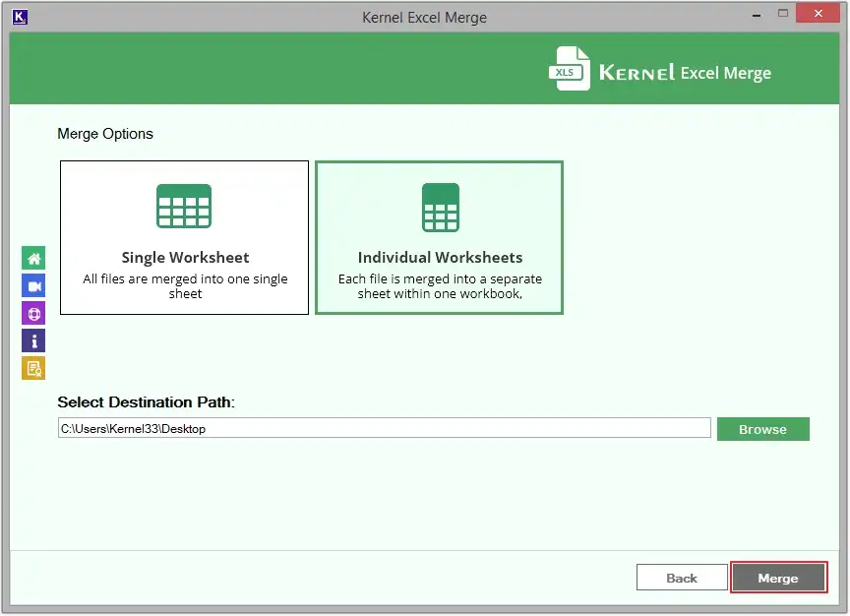This screenshot has height=616, width=850.
Task: Click the Single Worksheet grid icon
Action: pyautogui.click(x=184, y=206)
